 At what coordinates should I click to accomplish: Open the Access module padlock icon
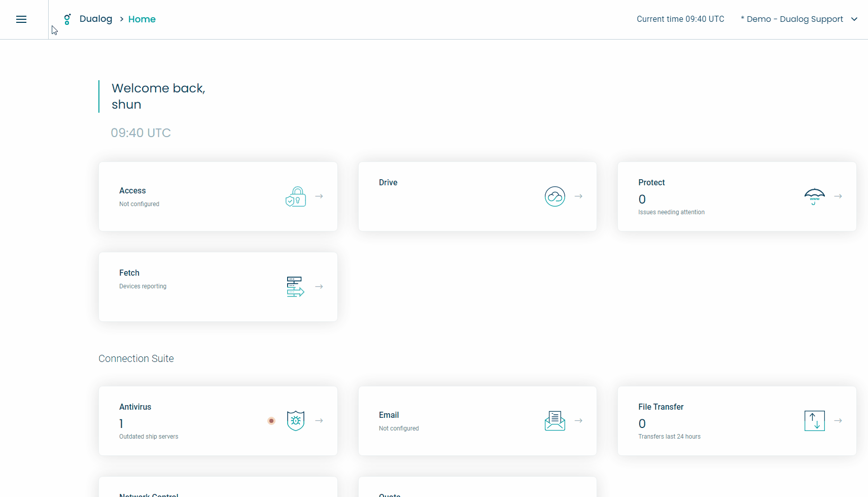[x=296, y=197]
